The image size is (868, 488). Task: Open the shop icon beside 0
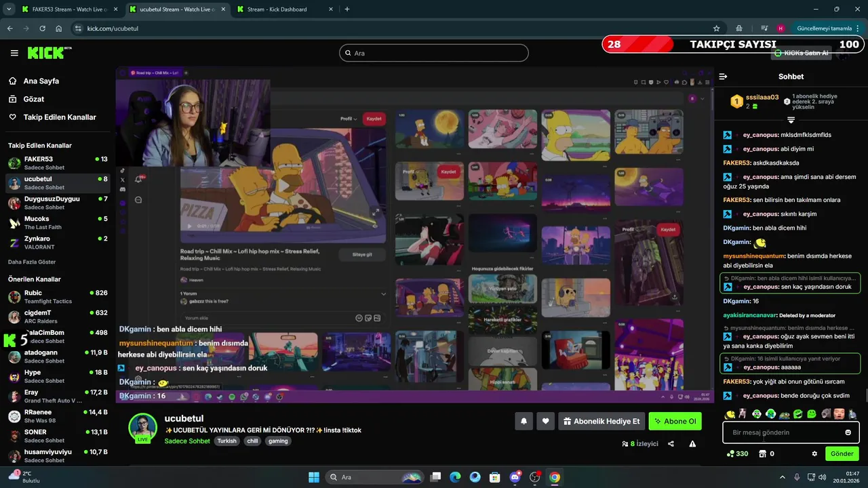(762, 453)
